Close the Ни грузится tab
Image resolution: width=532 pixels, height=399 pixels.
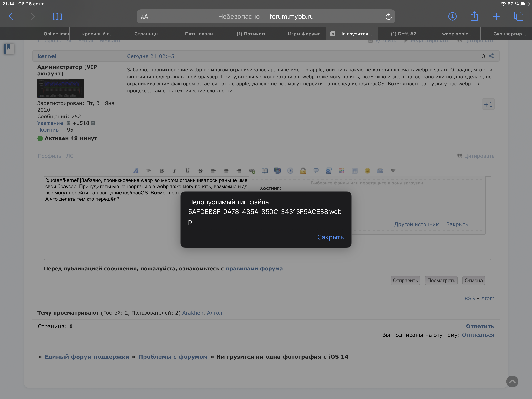(x=333, y=34)
